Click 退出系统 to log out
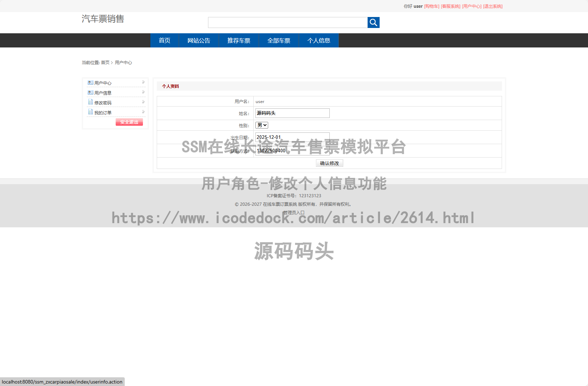This screenshot has height=386, width=588. point(493,6)
